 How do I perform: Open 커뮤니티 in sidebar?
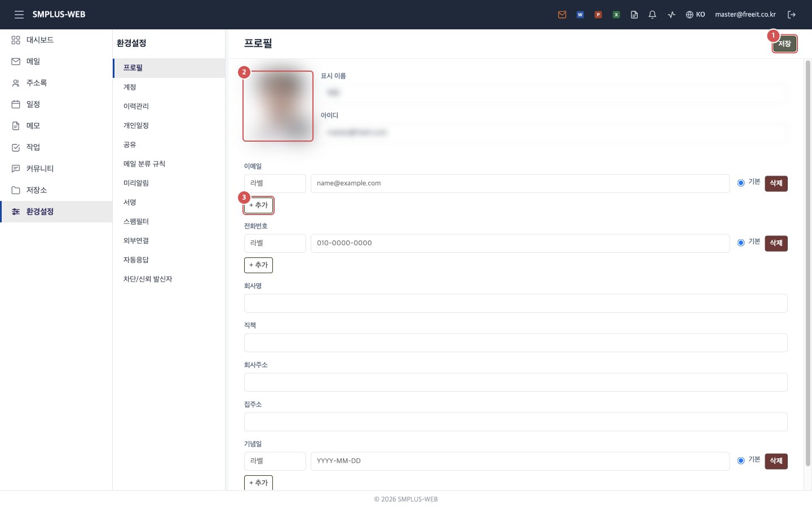click(x=56, y=169)
